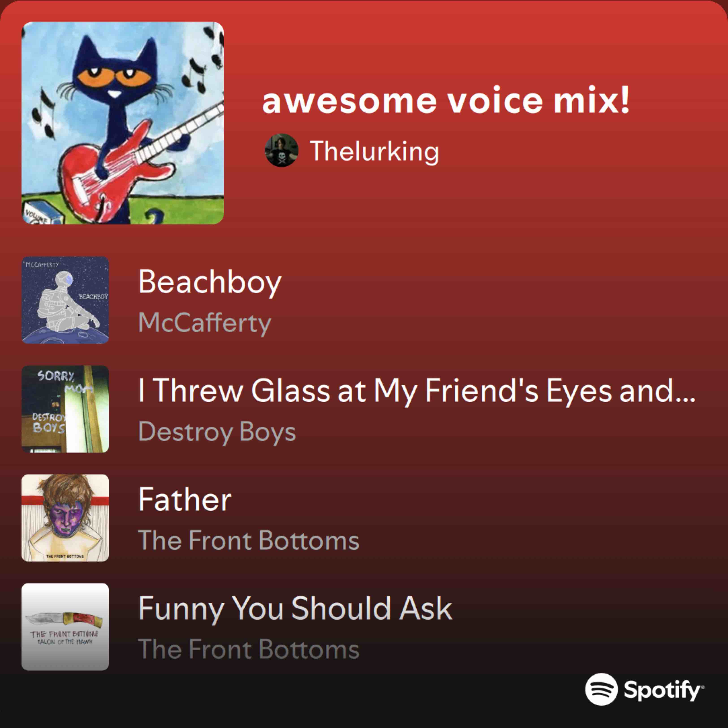This screenshot has height=728, width=728.
Task: Open the McCafferty artist name
Action: [205, 323]
